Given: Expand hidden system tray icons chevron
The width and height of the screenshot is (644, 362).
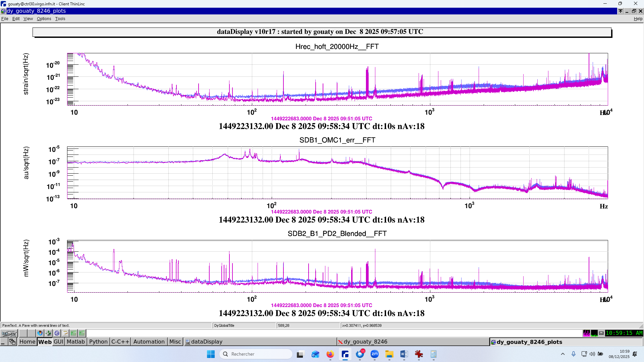Looking at the screenshot, I should (563, 354).
